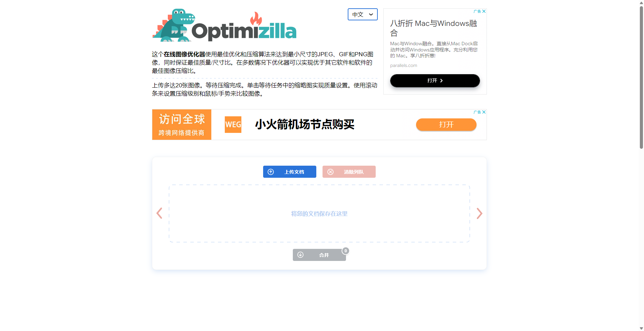Click the ad info icon on banner ad
644x331 pixels.
(x=477, y=112)
